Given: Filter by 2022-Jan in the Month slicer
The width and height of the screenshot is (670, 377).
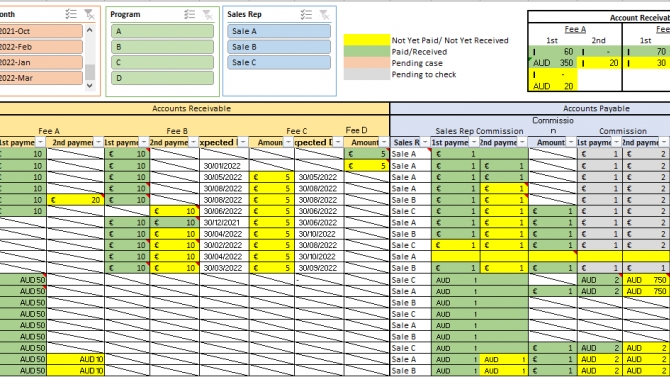Looking at the screenshot, I should [41, 62].
